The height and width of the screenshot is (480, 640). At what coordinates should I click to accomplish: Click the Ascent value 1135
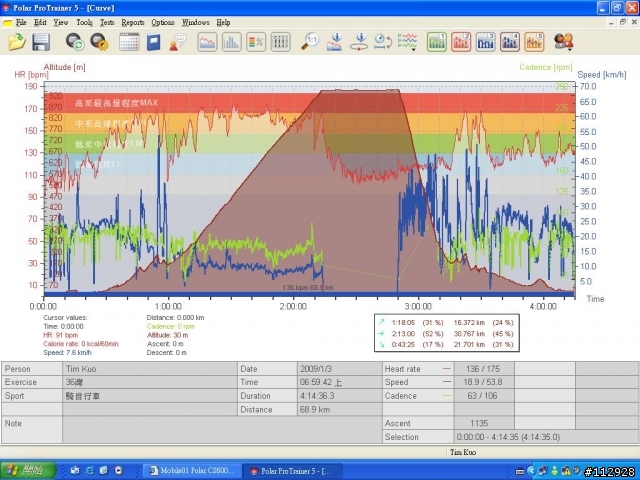coord(484,423)
